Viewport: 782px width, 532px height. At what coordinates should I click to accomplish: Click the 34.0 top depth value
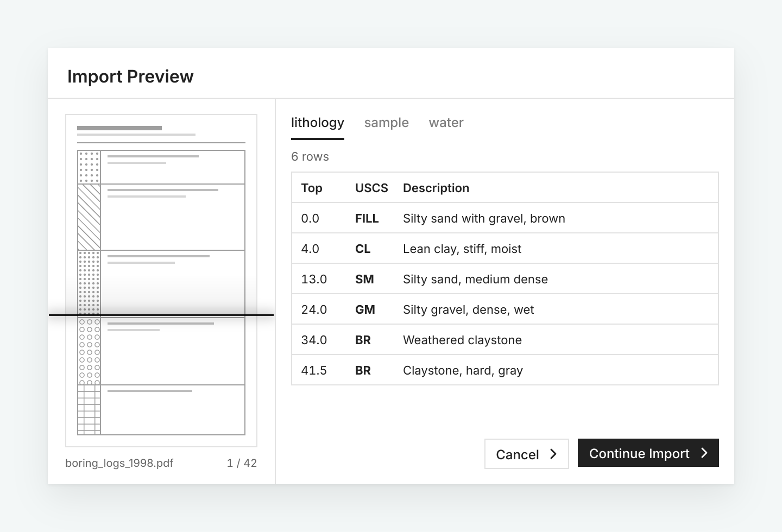click(314, 340)
